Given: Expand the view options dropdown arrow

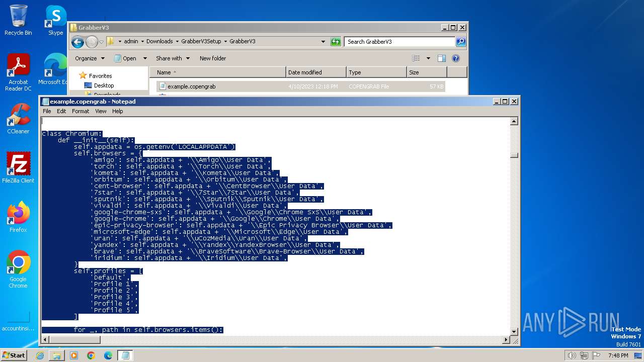Looking at the screenshot, I should [x=428, y=58].
